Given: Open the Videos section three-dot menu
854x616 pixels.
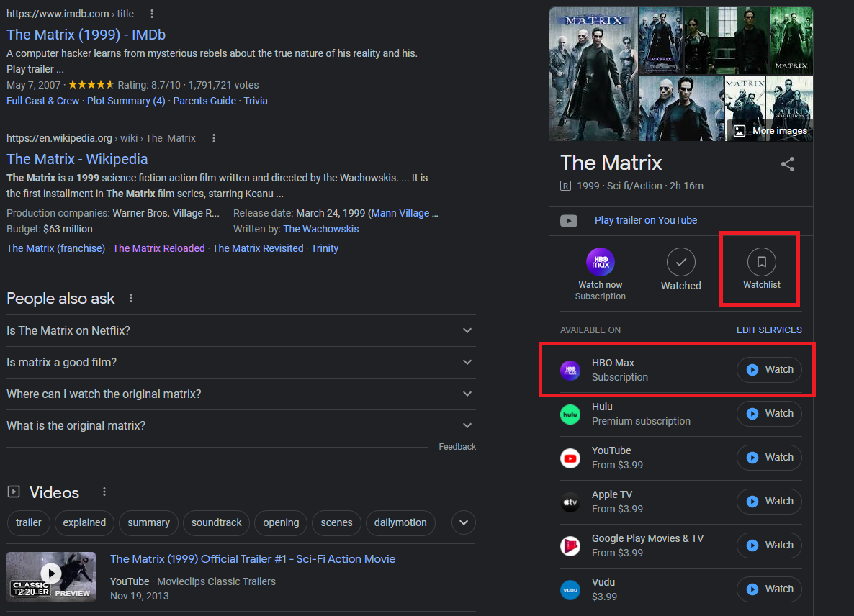Looking at the screenshot, I should [x=104, y=492].
